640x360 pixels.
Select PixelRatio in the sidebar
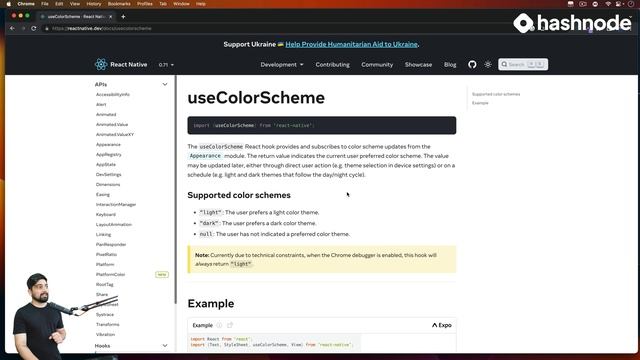[x=107, y=254]
